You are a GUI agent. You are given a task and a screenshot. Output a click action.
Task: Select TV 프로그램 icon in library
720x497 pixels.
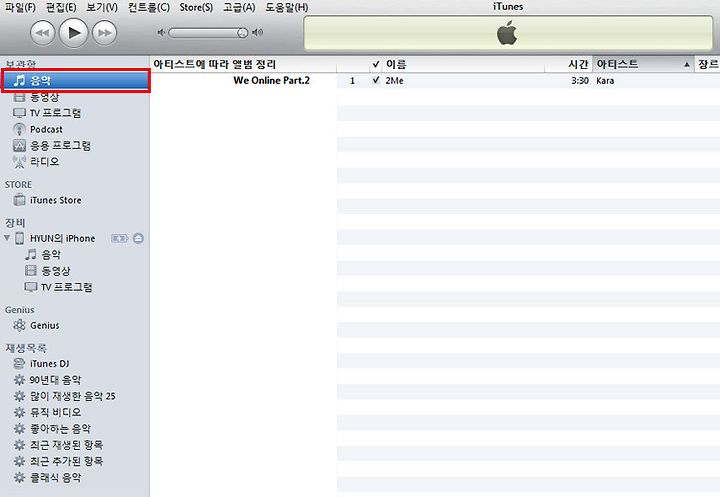point(19,113)
